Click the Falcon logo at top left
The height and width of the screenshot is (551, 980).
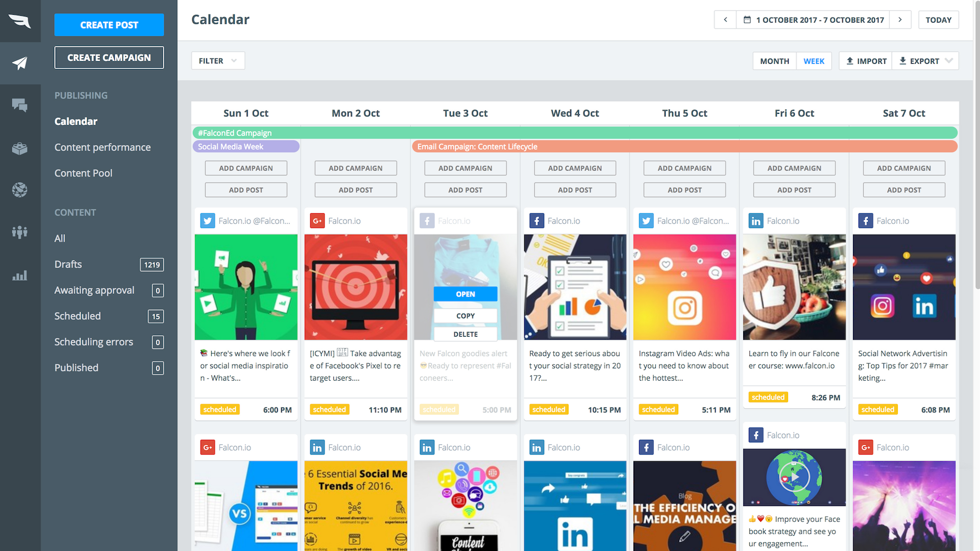pyautogui.click(x=20, y=20)
